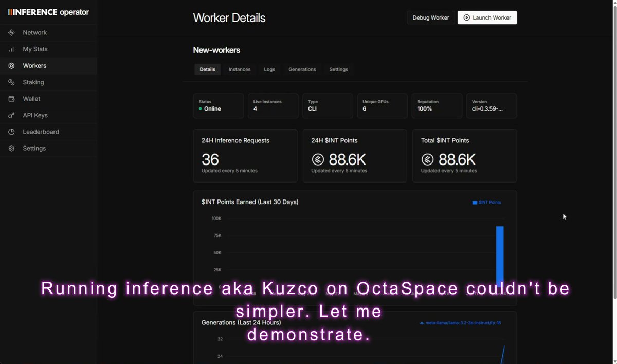Select Workers in the sidebar
617x364 pixels.
point(48,66)
